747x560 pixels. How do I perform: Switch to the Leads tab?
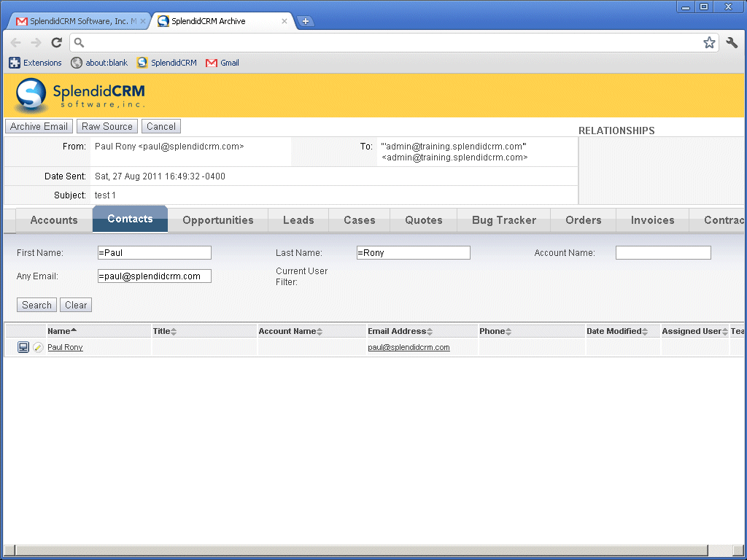[298, 220]
